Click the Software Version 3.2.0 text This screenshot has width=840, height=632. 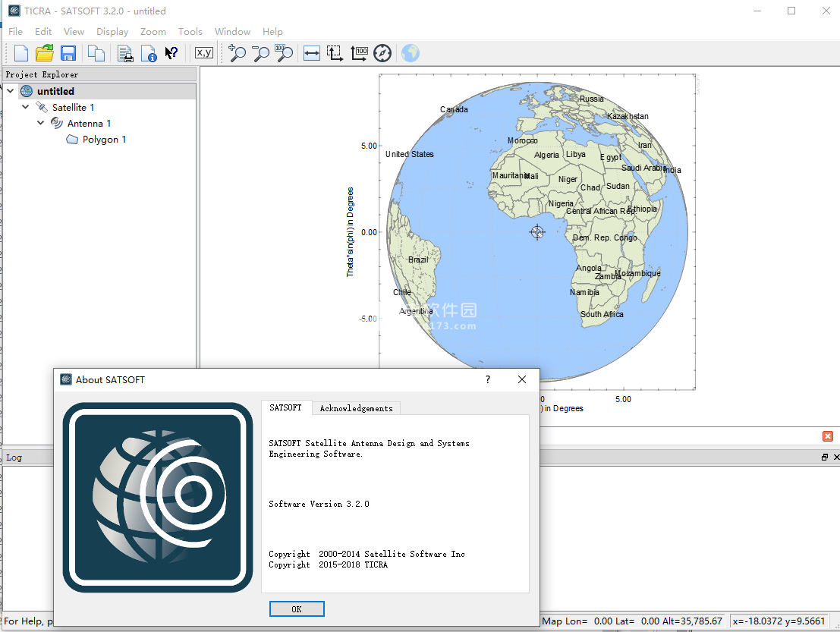click(x=319, y=504)
